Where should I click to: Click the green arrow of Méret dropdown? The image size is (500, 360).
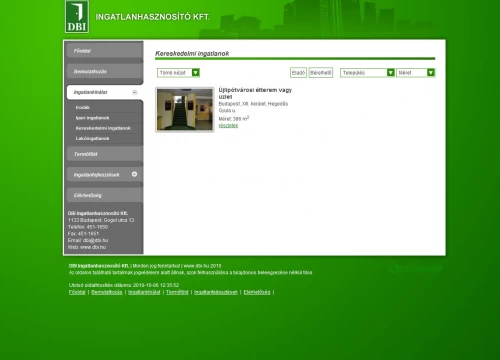tap(431, 73)
